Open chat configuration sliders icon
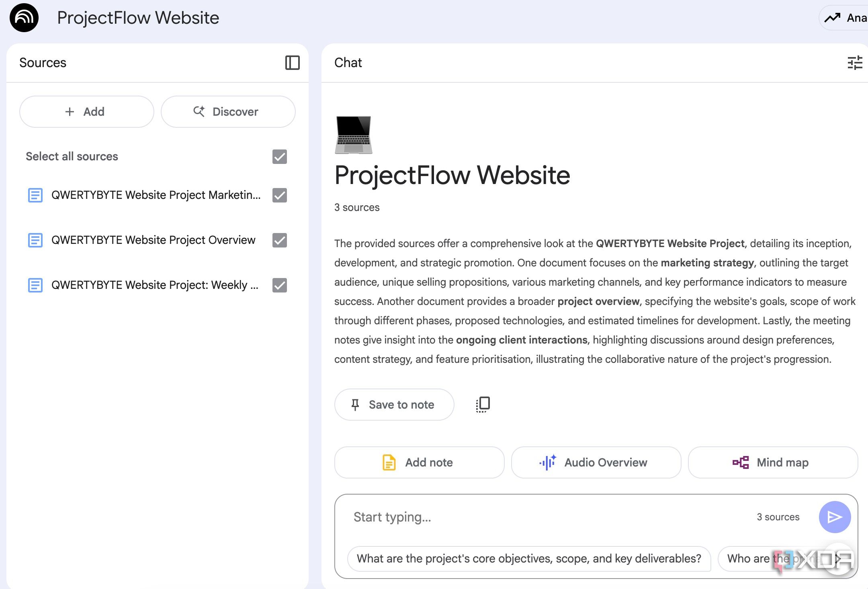 coord(855,63)
